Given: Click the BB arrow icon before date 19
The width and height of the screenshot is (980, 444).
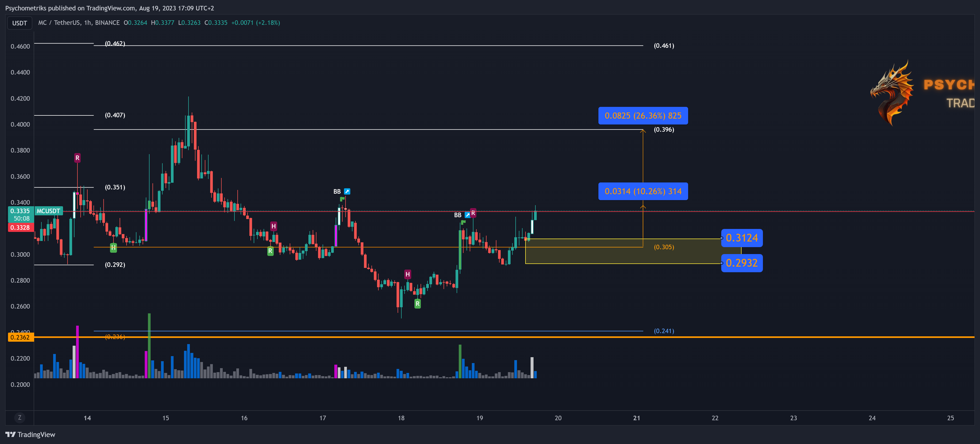Looking at the screenshot, I should coord(468,215).
